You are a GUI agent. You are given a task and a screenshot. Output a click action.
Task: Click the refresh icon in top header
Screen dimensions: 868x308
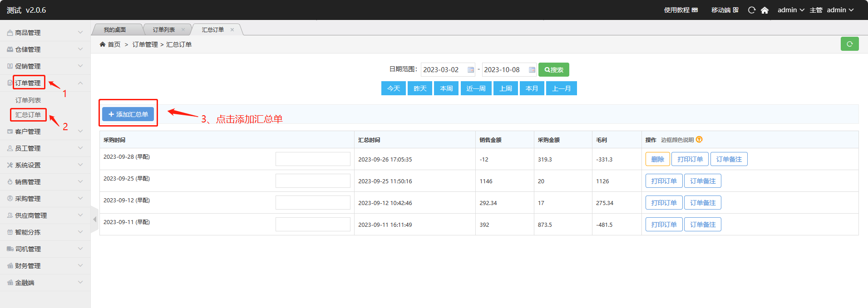click(752, 10)
